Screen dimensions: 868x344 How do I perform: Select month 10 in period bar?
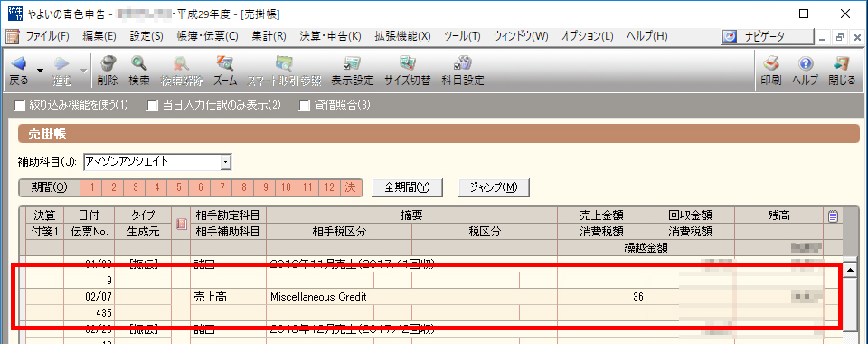click(287, 187)
